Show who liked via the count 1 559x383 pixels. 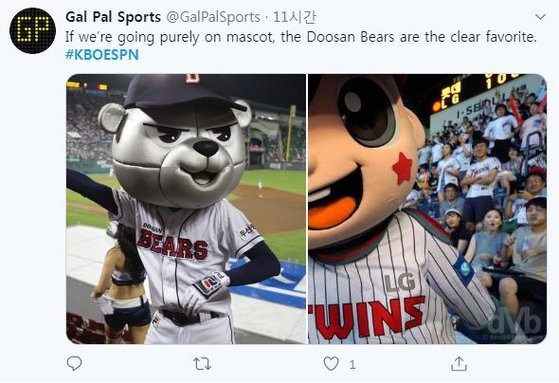352,364
